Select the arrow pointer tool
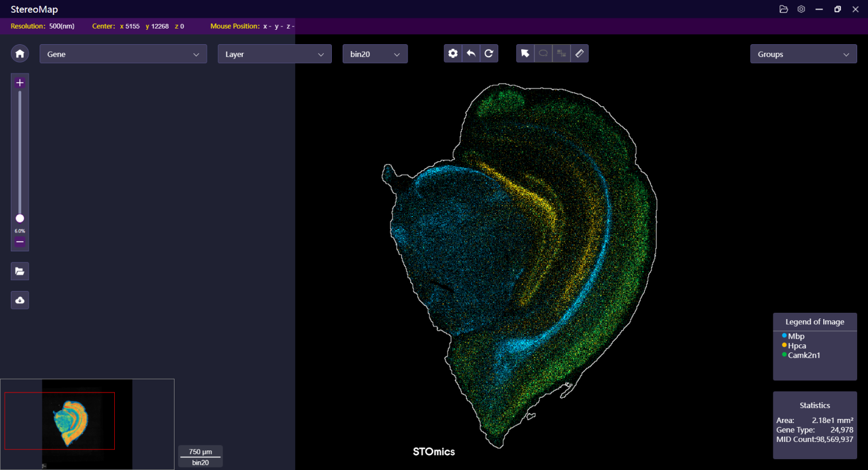The image size is (868, 470). pyautogui.click(x=525, y=53)
